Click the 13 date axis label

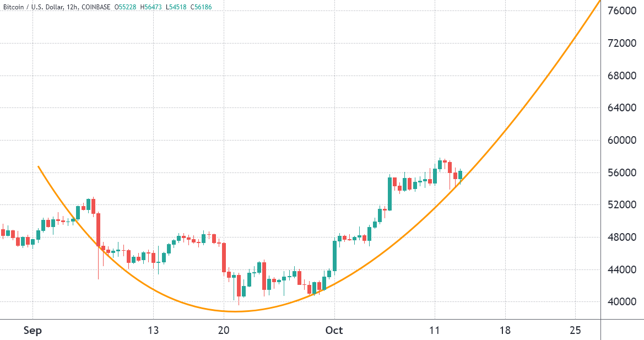pyautogui.click(x=153, y=331)
